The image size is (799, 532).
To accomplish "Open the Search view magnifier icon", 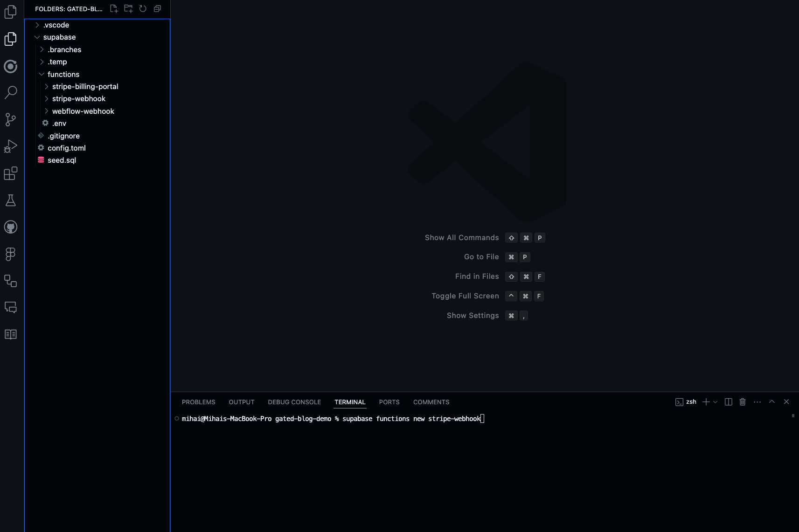I will pos(10,92).
